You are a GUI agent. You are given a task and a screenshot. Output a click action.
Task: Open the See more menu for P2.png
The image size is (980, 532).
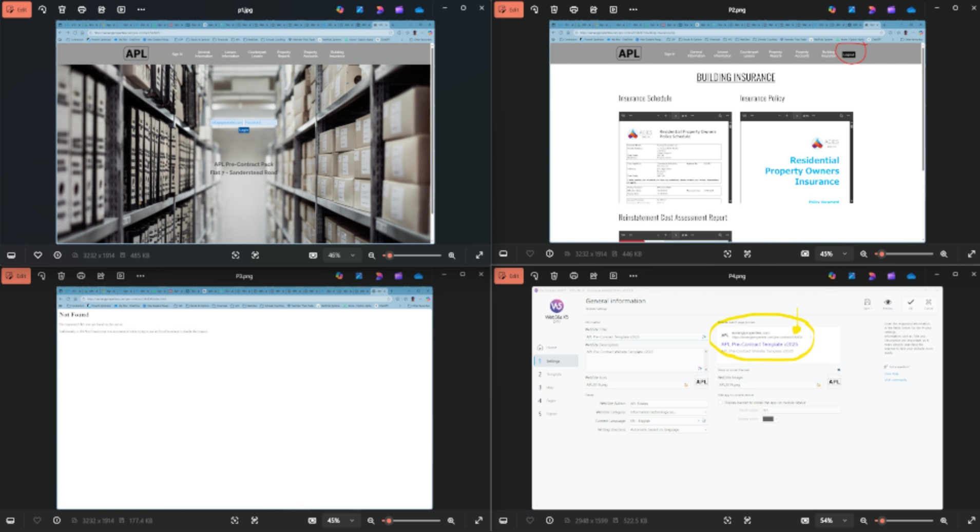pyautogui.click(x=633, y=10)
